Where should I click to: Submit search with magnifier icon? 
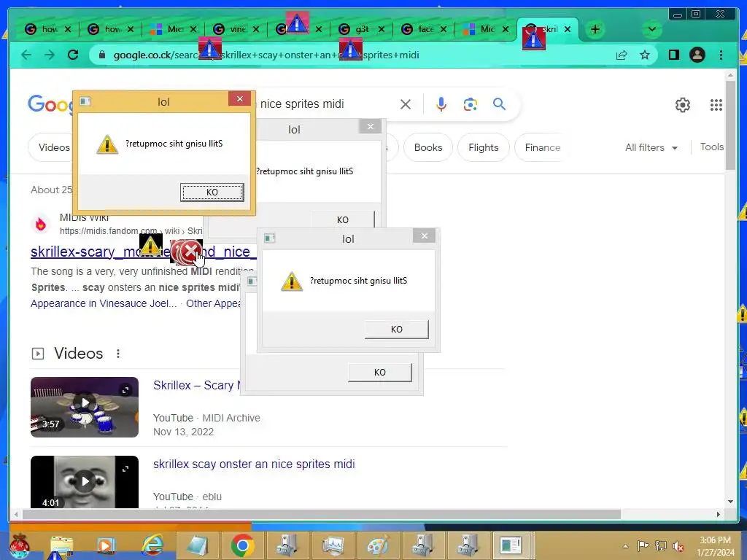tap(499, 104)
